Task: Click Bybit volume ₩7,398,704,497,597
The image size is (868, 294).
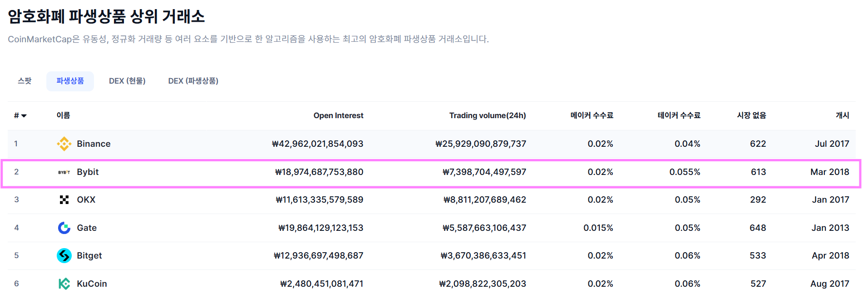Action: [484, 172]
